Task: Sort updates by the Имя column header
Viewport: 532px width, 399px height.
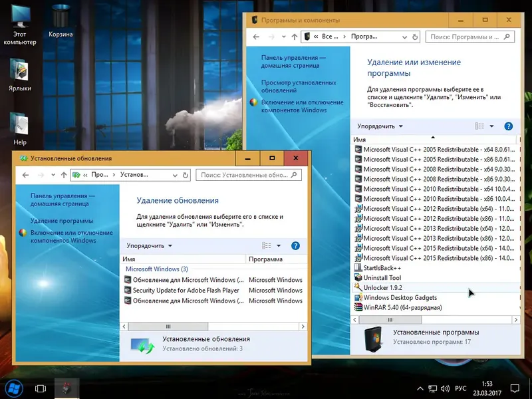Action: (x=183, y=259)
